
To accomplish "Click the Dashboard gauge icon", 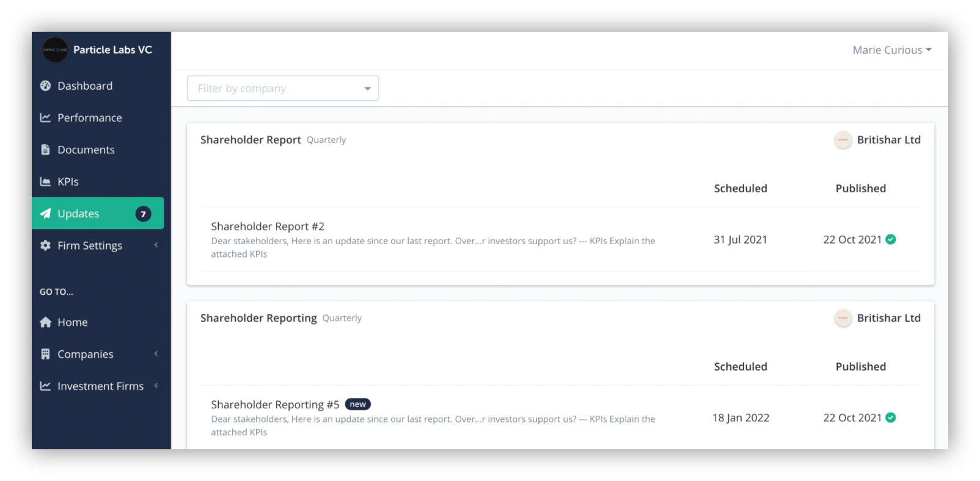I will click(45, 85).
